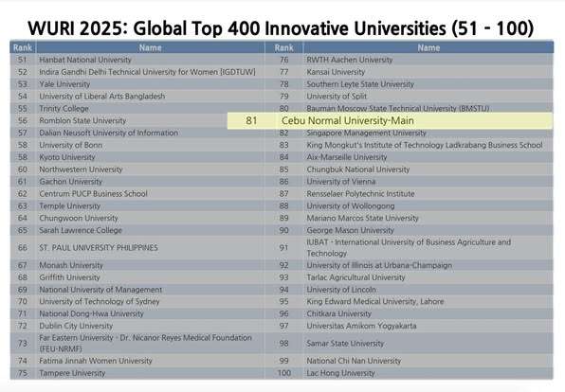Screen dimensions: 565x392
Task: Click 'University of Split'
Action: tap(337, 97)
